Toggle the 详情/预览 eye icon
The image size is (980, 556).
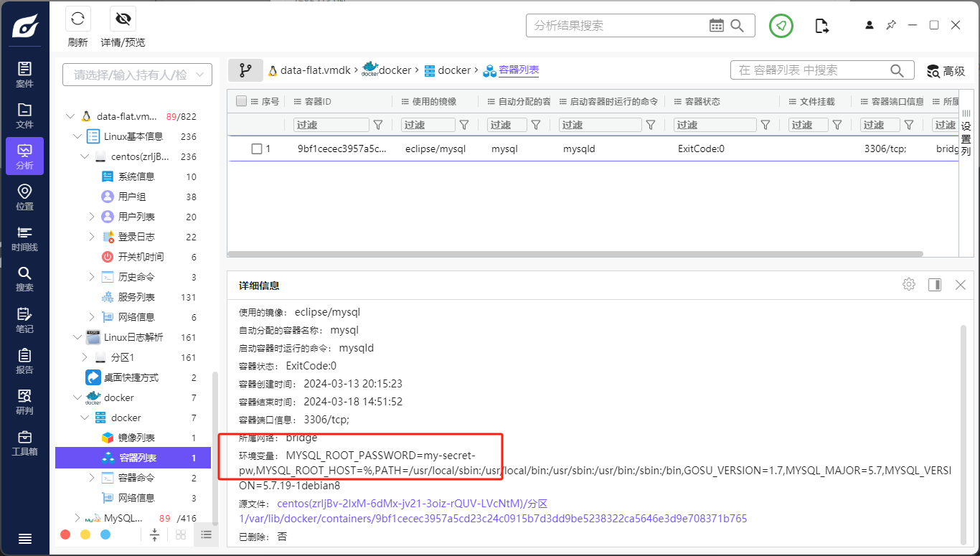click(123, 19)
